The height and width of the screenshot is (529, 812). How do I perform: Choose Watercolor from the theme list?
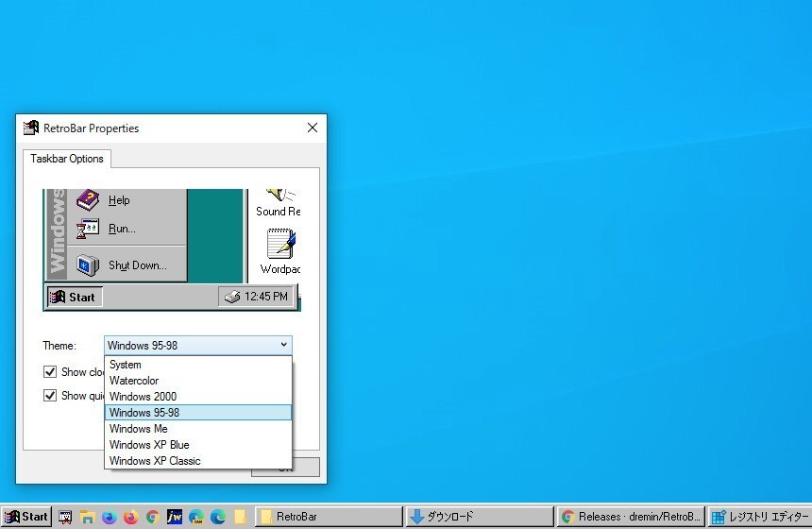[134, 381]
